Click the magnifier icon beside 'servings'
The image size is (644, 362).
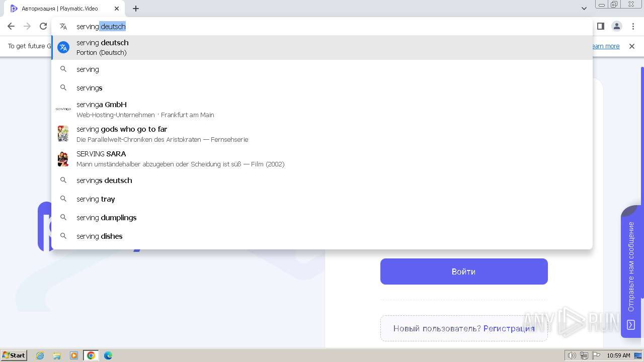(63, 88)
